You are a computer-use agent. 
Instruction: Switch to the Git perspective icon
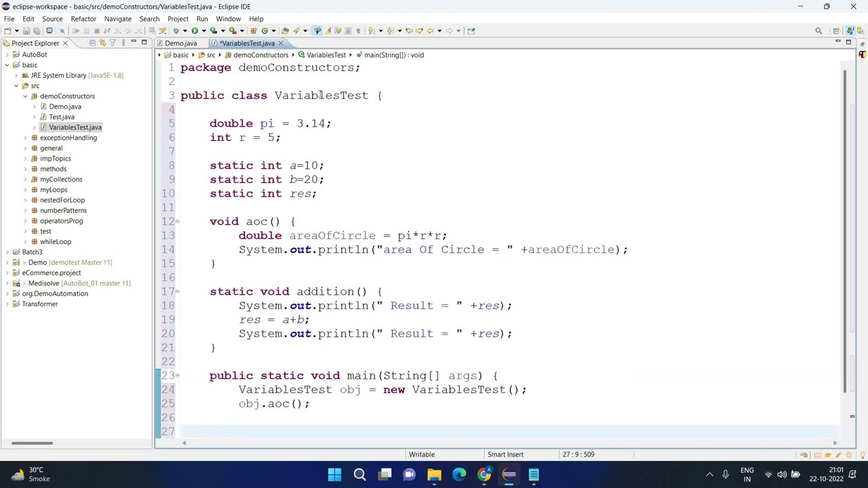coord(861,31)
